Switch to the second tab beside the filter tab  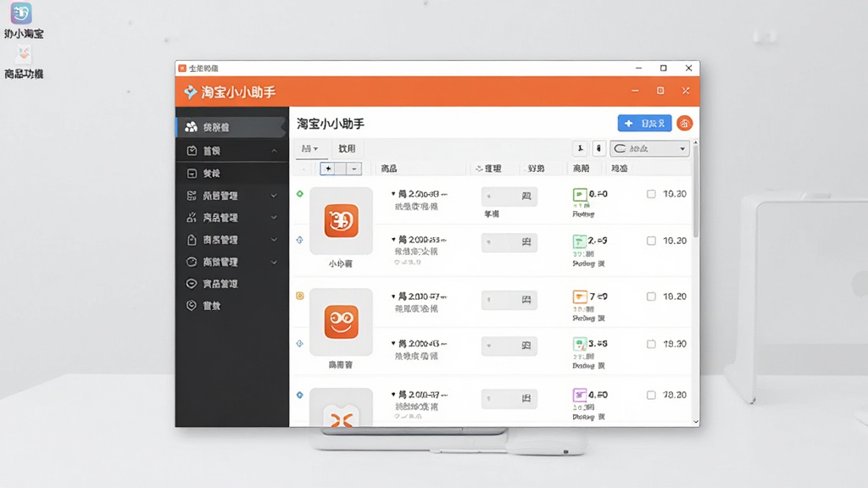click(x=347, y=149)
